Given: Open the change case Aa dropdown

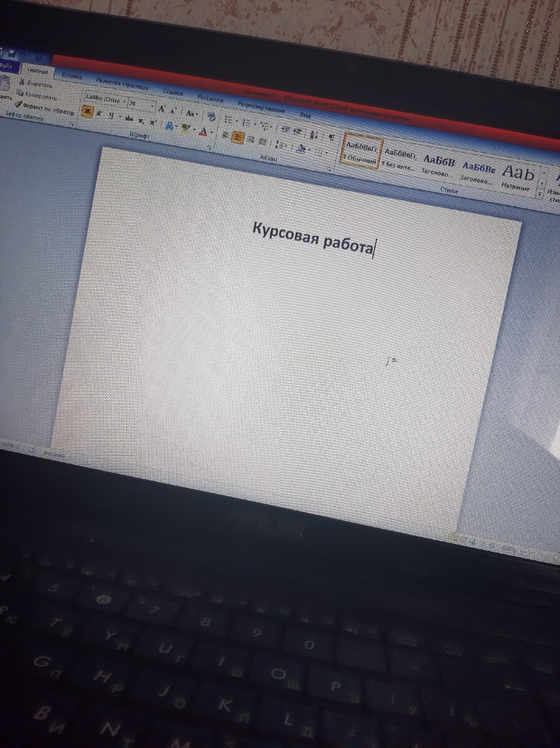Looking at the screenshot, I should pyautogui.click(x=192, y=114).
